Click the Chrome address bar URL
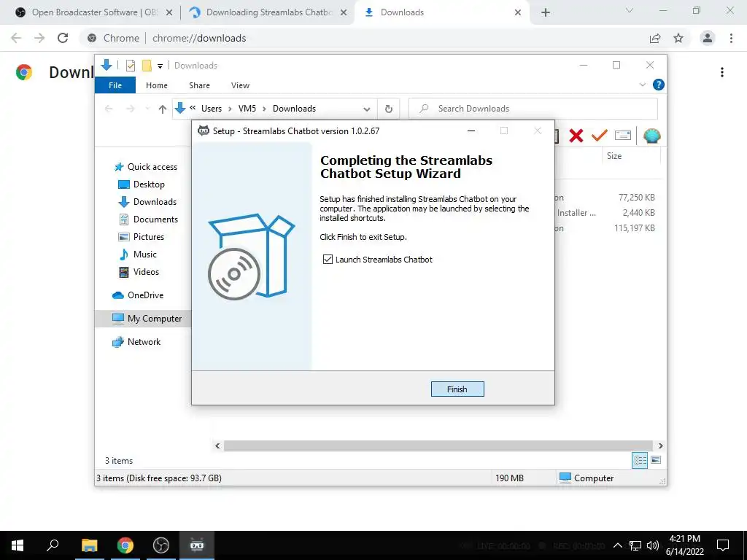Screen dimensions: 747x560 [199, 38]
